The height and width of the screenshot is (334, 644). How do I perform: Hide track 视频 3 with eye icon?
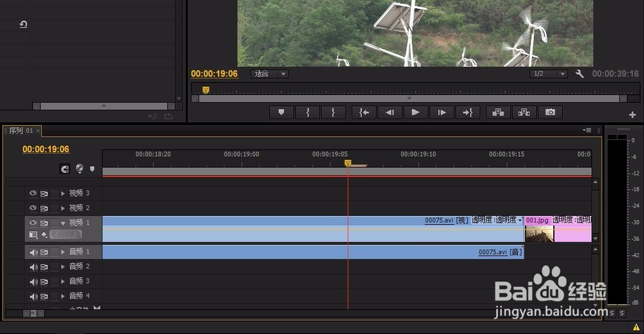click(33, 193)
